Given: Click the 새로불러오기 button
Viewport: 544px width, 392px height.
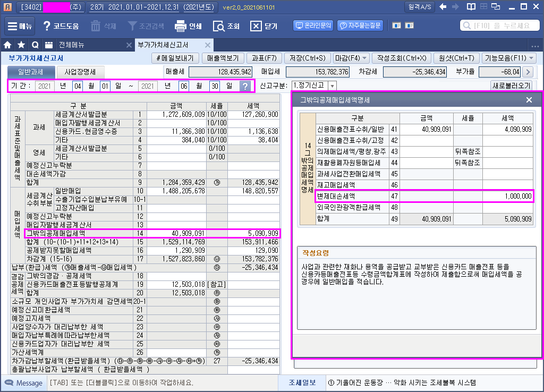Looking at the screenshot, I should click(x=511, y=86).
